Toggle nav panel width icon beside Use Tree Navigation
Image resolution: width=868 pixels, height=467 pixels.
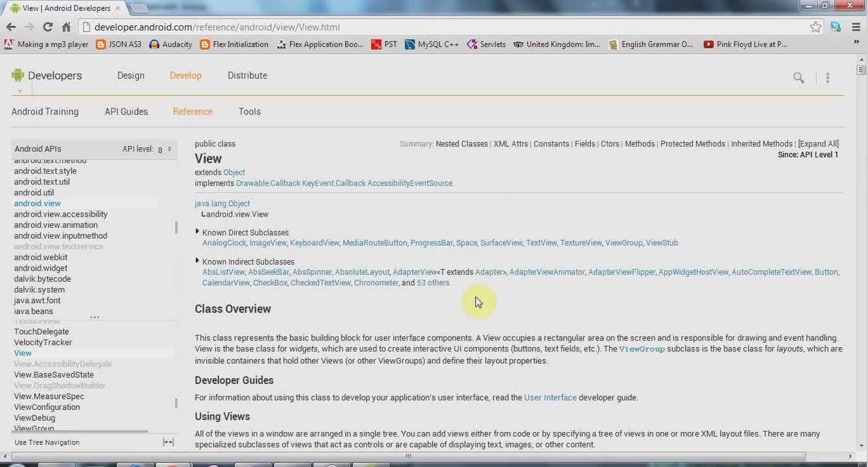168,442
